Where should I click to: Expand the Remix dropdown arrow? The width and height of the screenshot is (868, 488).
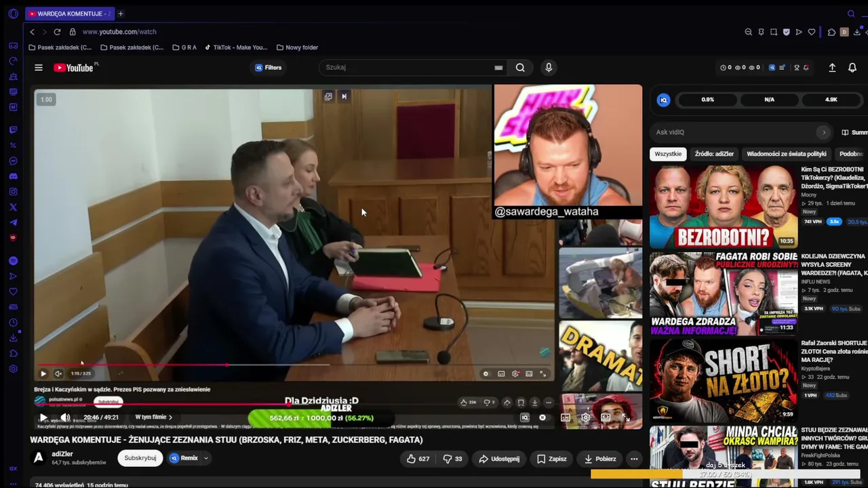pyautogui.click(x=205, y=458)
